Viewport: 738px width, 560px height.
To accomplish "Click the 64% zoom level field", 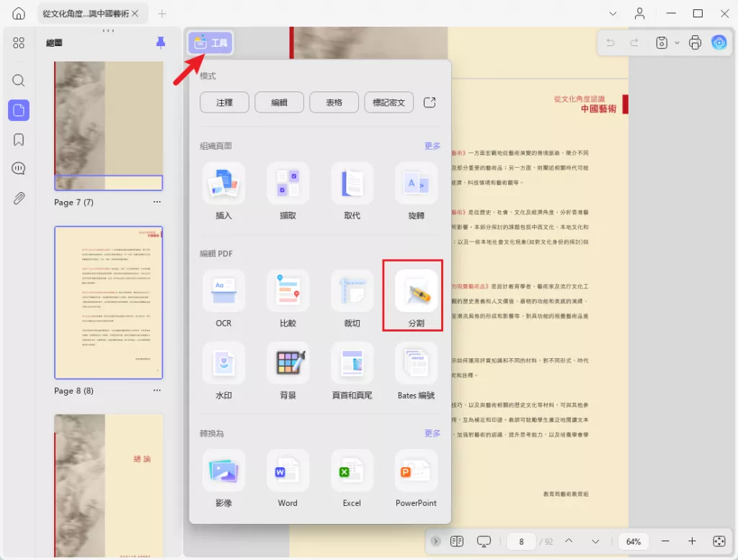I will (x=633, y=541).
